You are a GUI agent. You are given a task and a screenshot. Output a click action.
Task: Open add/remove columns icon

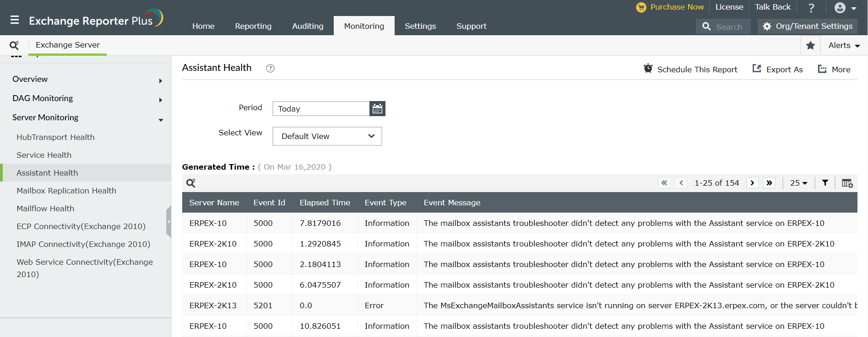tap(847, 183)
